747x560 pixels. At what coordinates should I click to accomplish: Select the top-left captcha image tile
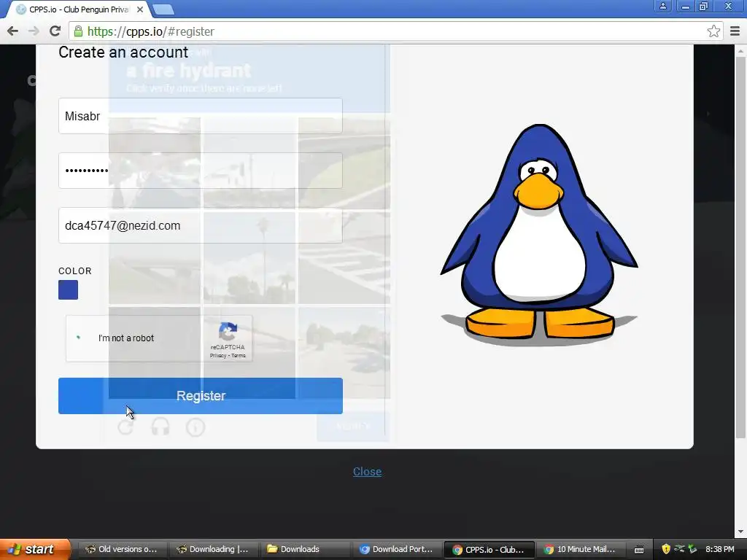click(x=155, y=163)
